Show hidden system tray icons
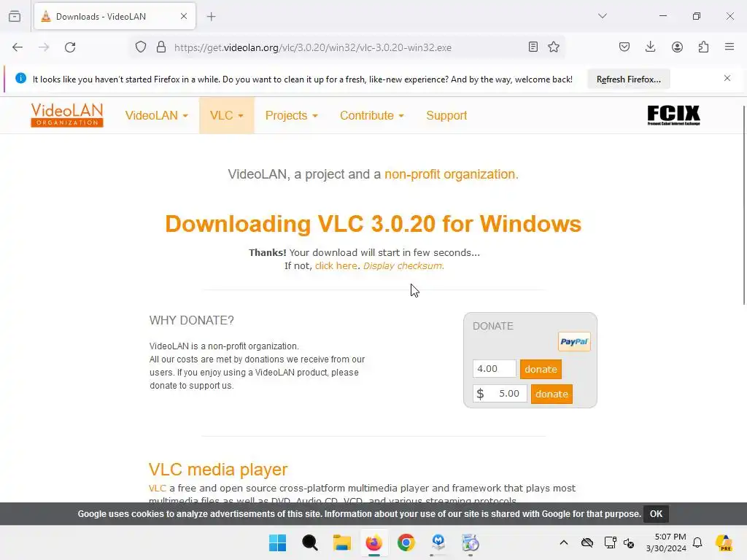The image size is (747, 560). click(x=564, y=542)
